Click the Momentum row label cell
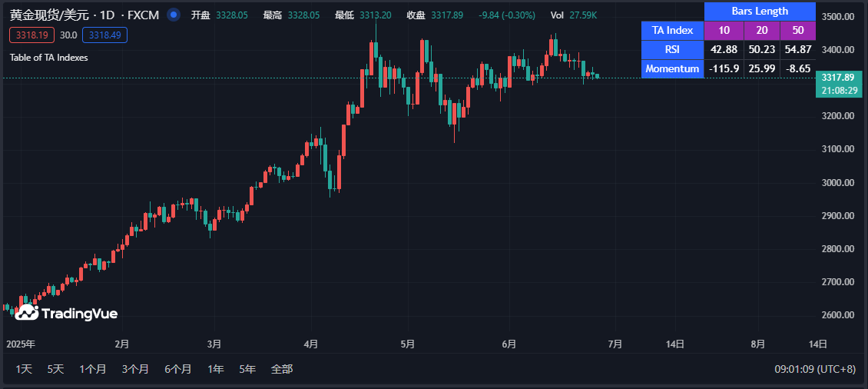Screen dimensions: 868x389 672,68
